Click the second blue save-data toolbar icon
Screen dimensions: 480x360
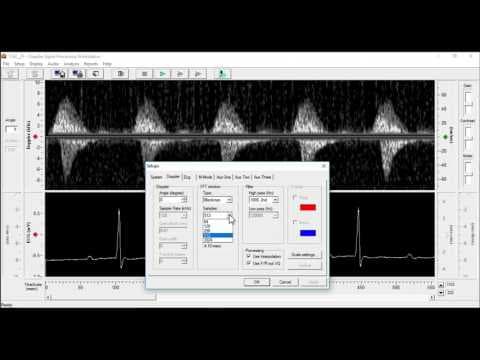pyautogui.click(x=78, y=74)
